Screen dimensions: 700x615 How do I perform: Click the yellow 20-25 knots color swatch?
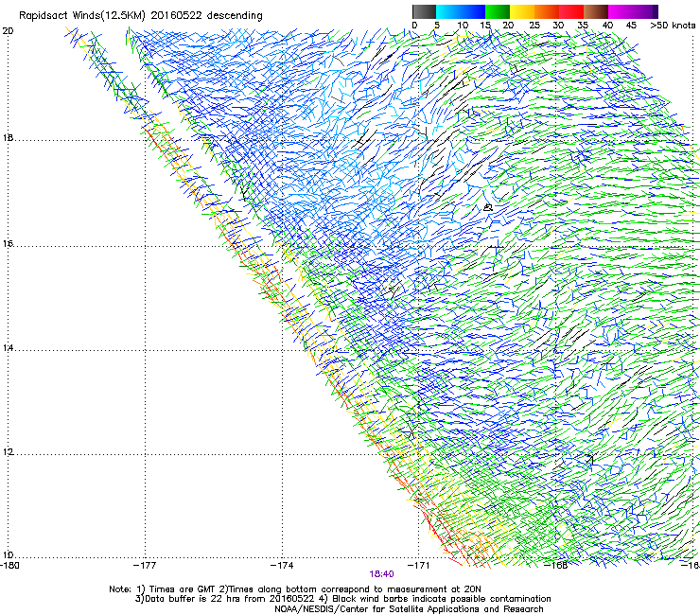pos(522,11)
